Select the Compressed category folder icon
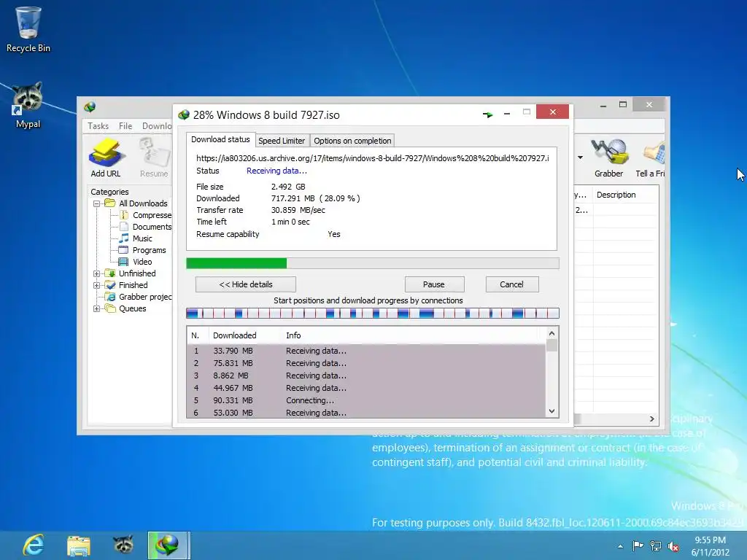Viewport: 747px width, 560px height. (x=124, y=215)
